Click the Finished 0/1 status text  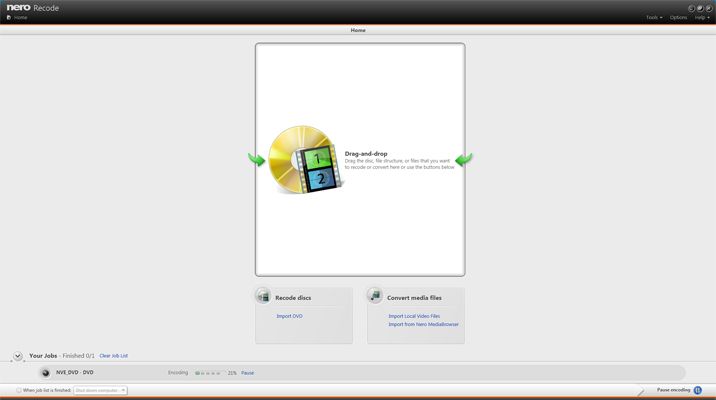coord(79,356)
